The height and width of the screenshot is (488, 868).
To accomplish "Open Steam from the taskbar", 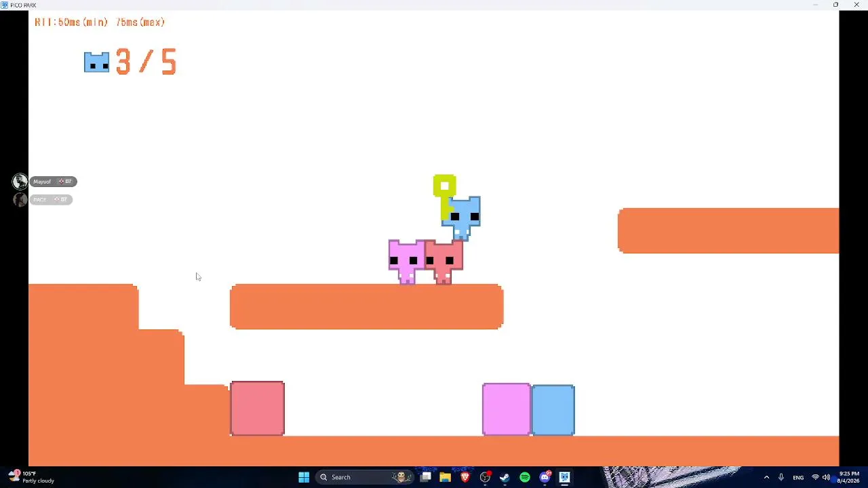I will pos(505,477).
